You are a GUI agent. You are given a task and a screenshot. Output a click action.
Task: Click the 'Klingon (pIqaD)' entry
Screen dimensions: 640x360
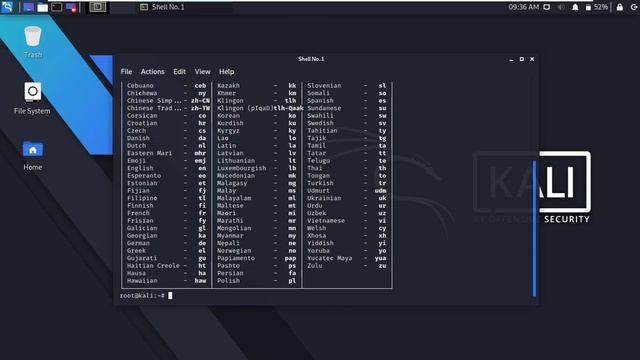(x=245, y=108)
